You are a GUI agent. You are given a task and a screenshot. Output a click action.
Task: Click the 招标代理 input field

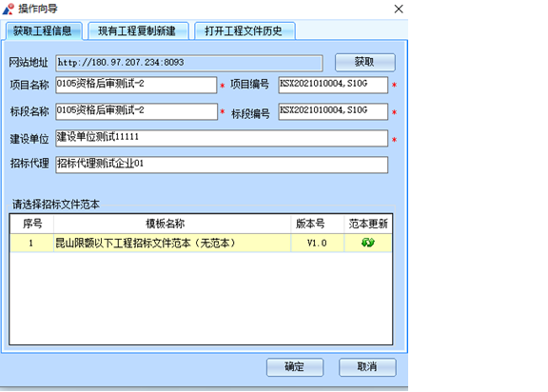[x=222, y=165]
